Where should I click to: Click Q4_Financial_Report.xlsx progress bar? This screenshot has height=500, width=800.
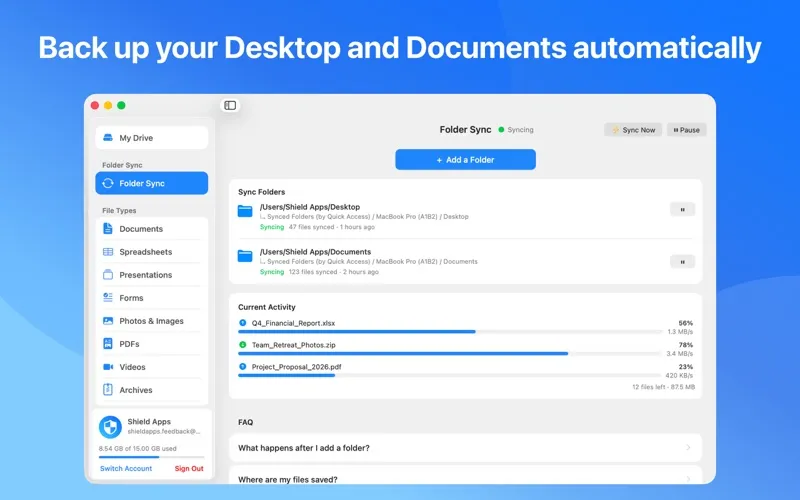[450, 332]
